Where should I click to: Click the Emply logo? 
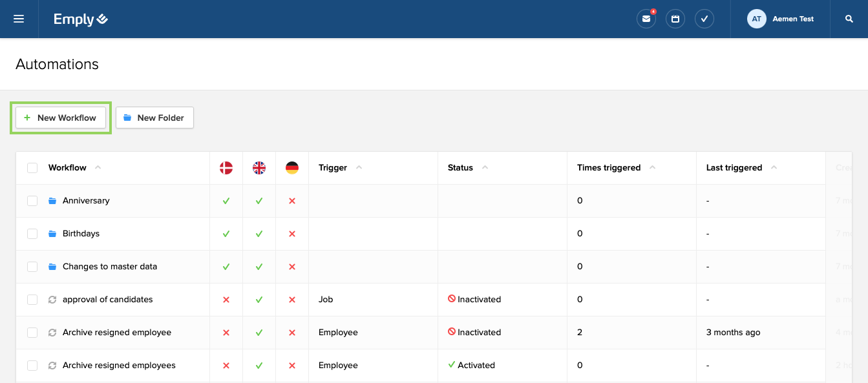80,19
